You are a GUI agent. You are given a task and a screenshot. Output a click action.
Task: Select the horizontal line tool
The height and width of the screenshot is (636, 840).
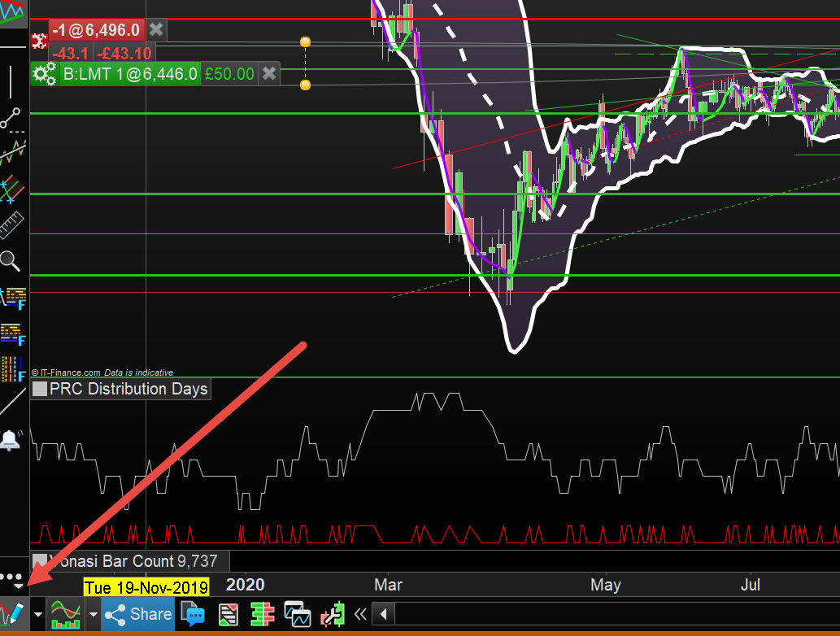(x=13, y=48)
